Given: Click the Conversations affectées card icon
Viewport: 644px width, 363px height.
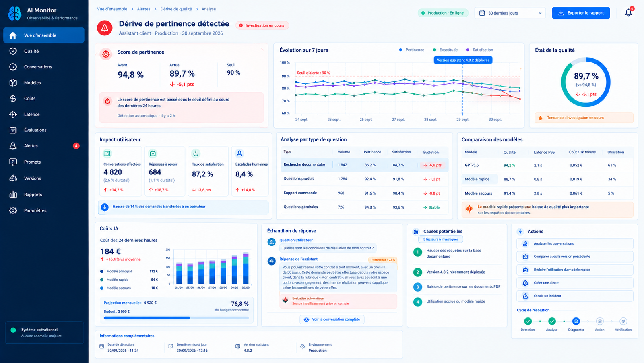Looking at the screenshot, I should coord(107,153).
